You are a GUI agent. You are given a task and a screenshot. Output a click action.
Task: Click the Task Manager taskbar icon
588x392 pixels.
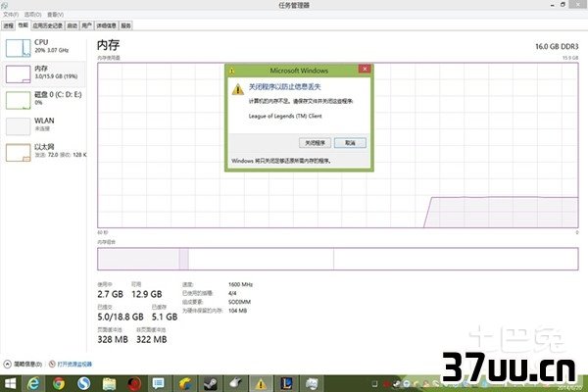(x=312, y=384)
